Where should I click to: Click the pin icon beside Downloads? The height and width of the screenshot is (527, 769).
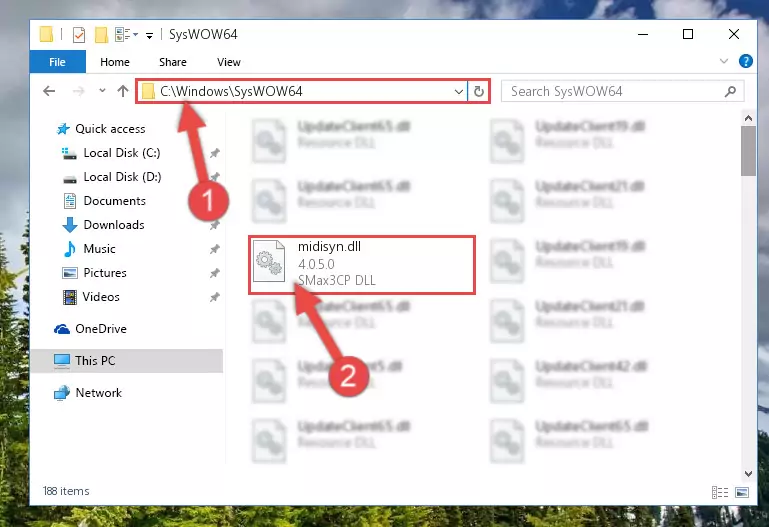point(215,226)
